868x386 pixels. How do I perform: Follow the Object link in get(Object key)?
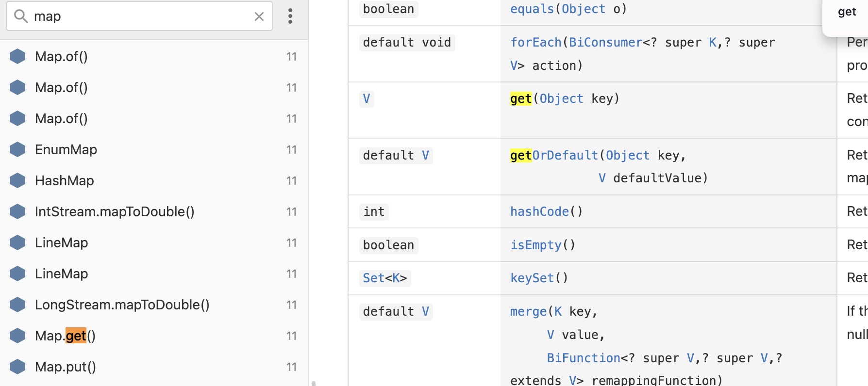[x=561, y=98]
